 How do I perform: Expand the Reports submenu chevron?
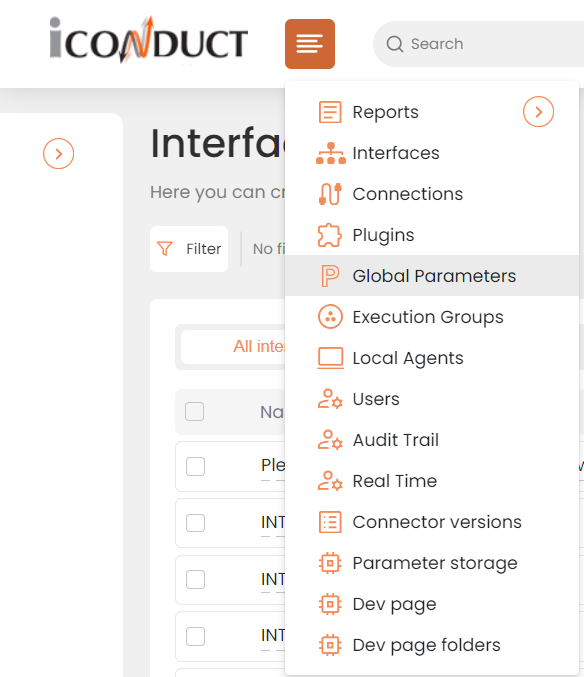point(538,112)
